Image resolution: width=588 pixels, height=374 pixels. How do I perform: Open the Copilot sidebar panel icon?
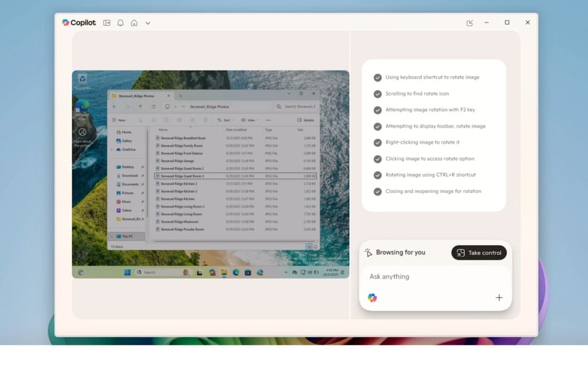pyautogui.click(x=107, y=23)
